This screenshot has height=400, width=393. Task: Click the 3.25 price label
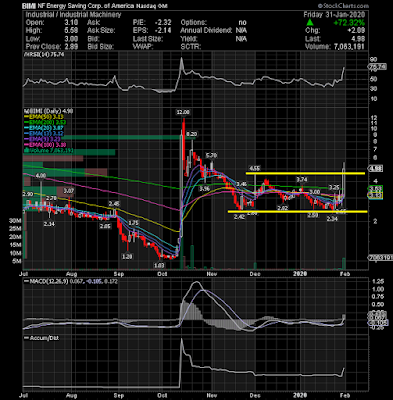coord(334,187)
